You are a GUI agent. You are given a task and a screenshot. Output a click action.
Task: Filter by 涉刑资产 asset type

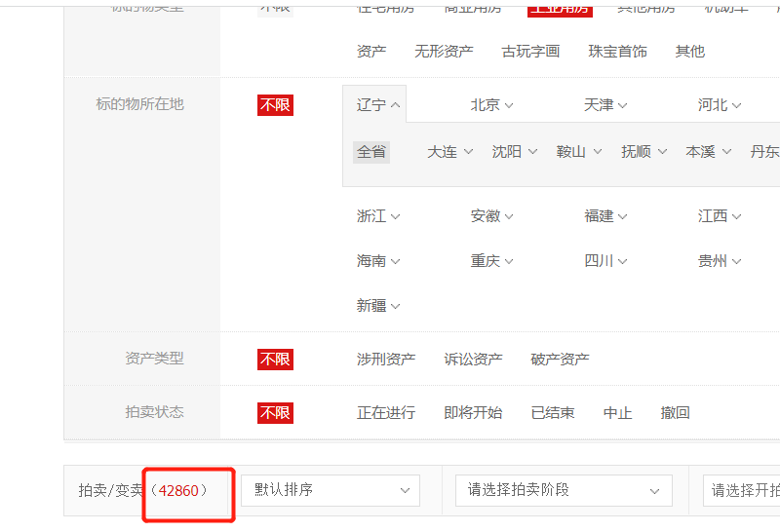[385, 360]
